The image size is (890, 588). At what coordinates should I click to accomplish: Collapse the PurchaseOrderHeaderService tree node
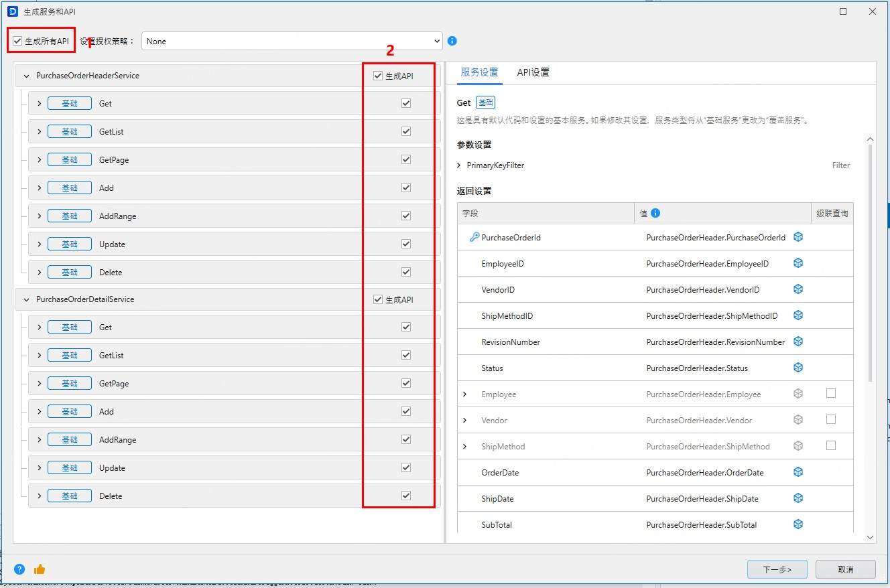[x=27, y=76]
